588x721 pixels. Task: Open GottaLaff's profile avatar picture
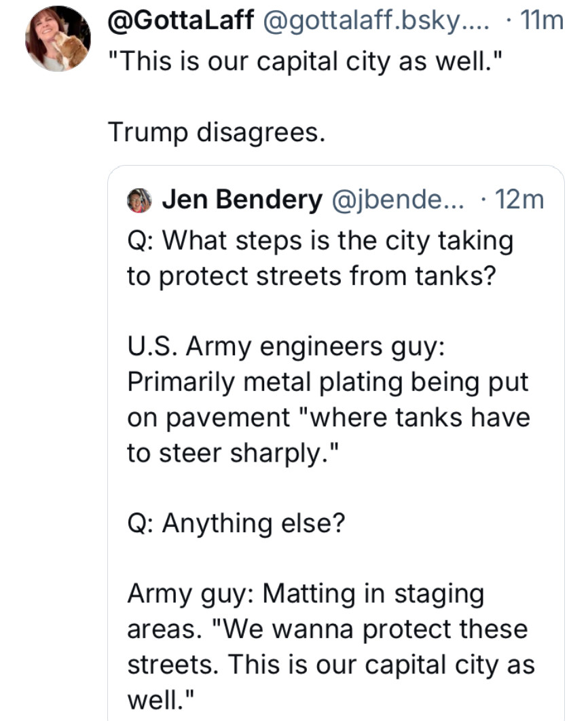click(58, 39)
